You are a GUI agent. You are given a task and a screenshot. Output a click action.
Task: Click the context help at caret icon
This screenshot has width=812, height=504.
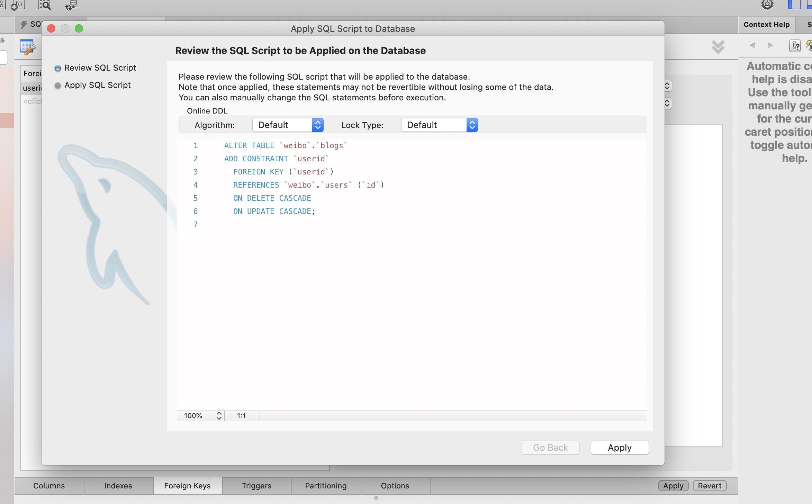(795, 45)
